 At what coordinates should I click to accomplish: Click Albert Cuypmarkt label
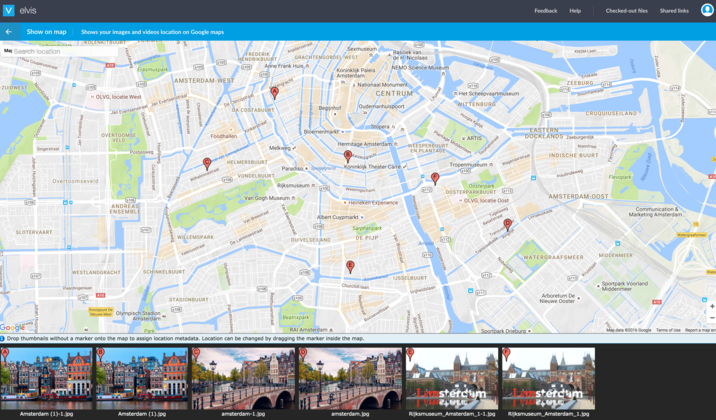click(x=337, y=217)
